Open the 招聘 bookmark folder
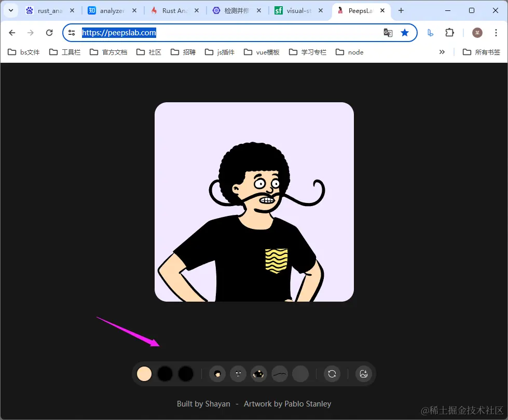 [183, 52]
